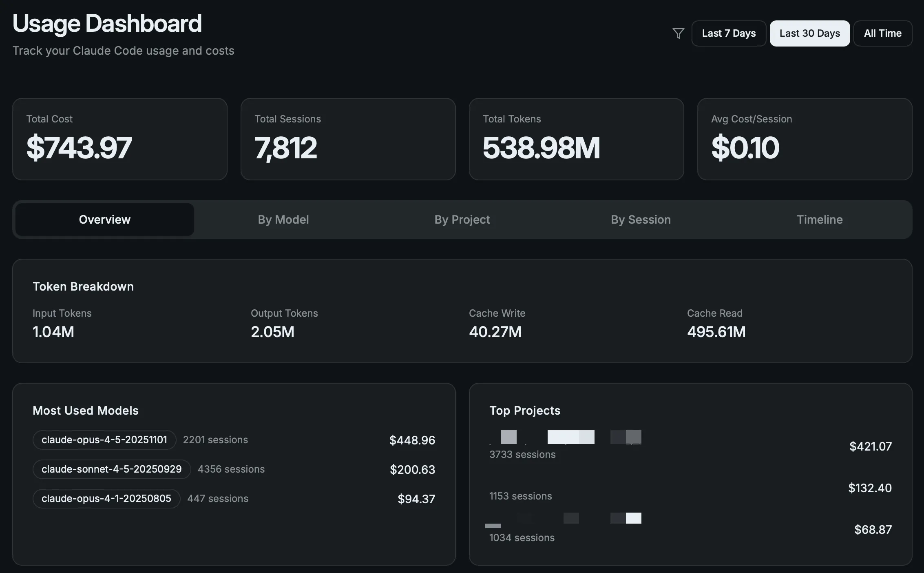Click the Avg Cost/Session card
Viewport: 924px width, 573px height.
pyautogui.click(x=805, y=139)
